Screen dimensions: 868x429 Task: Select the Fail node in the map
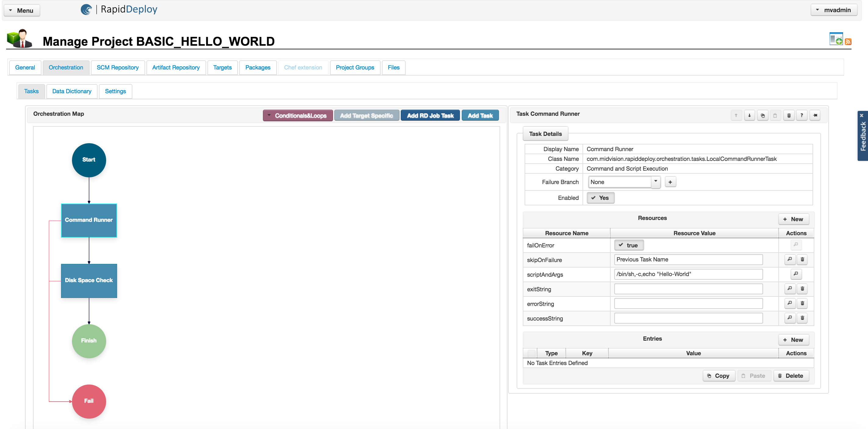pyautogui.click(x=89, y=401)
